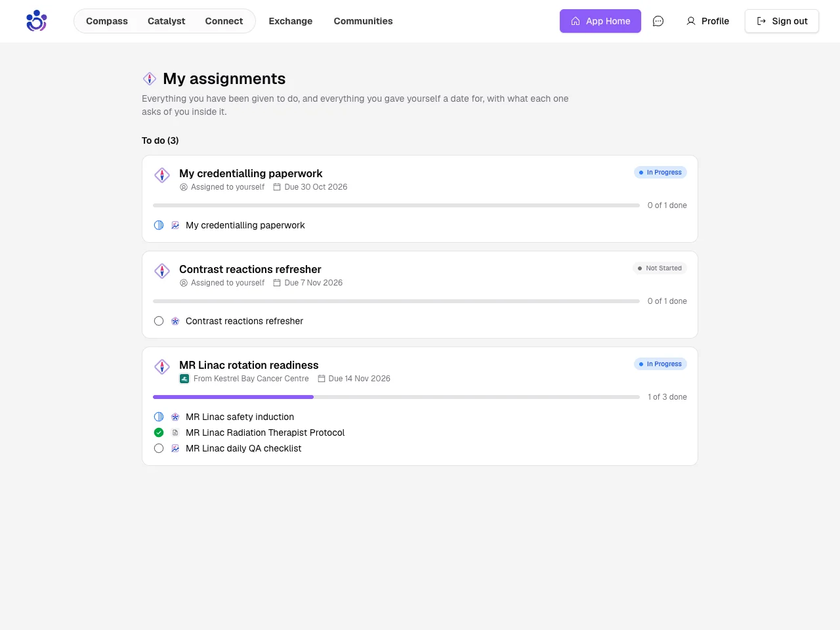Click Kestrel Bay Cancer Centre logo icon
This screenshot has width=840, height=630.
click(x=184, y=379)
